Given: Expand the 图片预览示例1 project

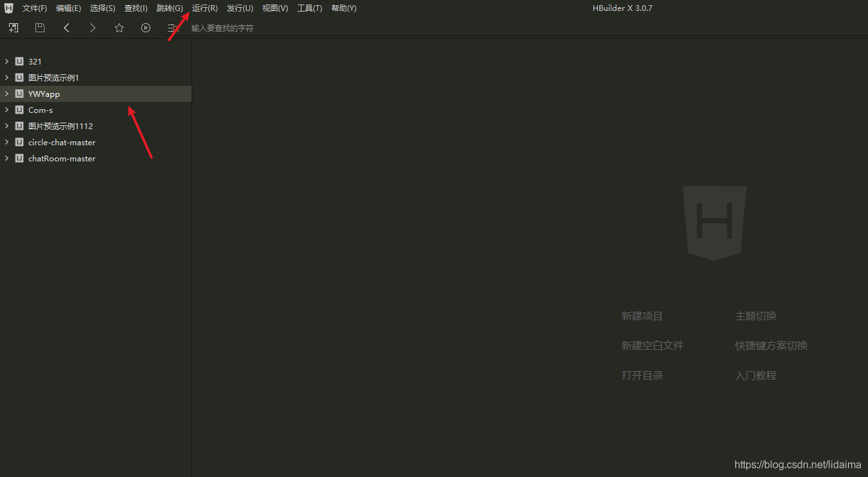Looking at the screenshot, I should [6, 77].
